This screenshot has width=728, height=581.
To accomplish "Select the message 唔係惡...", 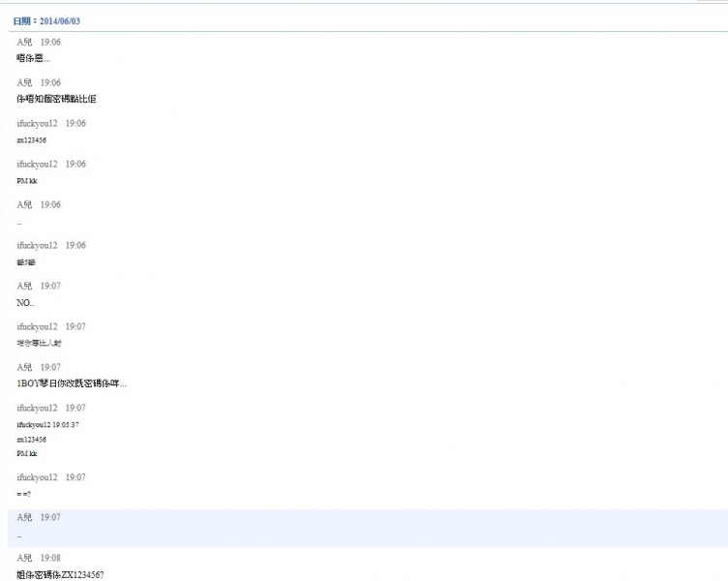I will 33,58.
